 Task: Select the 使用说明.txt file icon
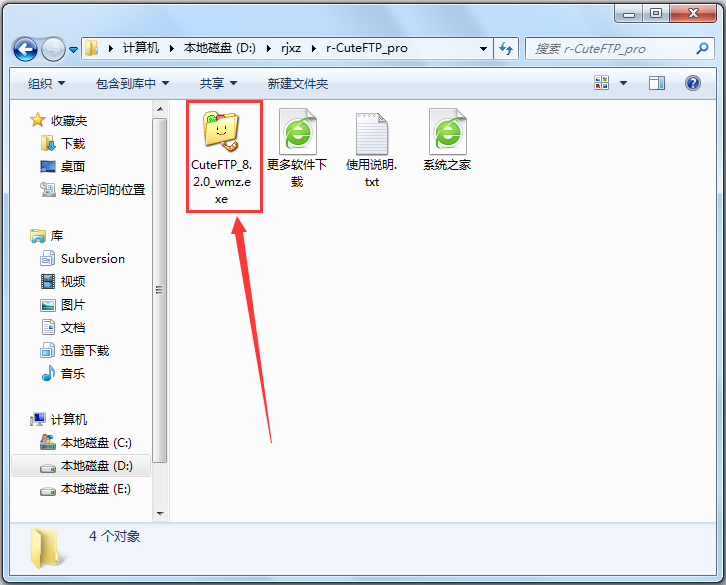tap(372, 133)
